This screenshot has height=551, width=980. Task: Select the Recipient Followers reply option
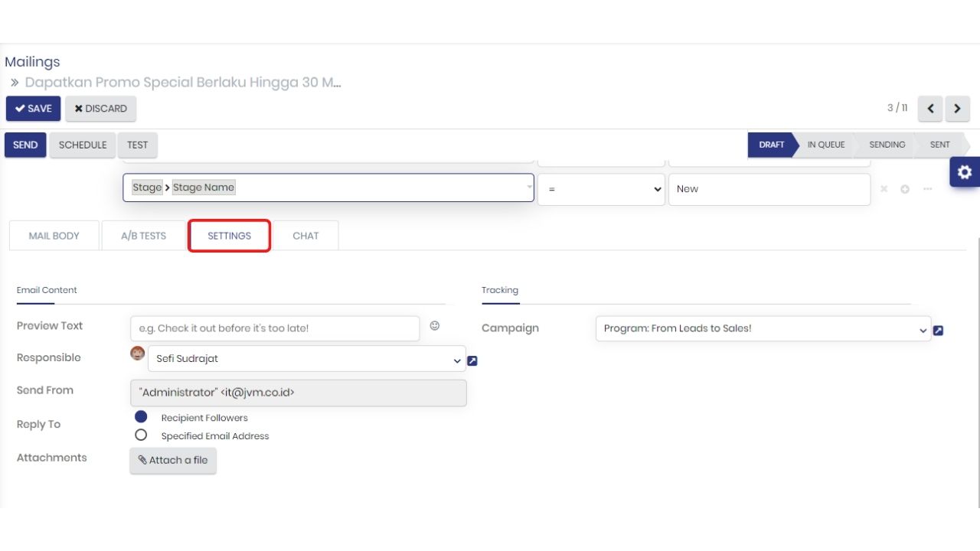click(141, 417)
